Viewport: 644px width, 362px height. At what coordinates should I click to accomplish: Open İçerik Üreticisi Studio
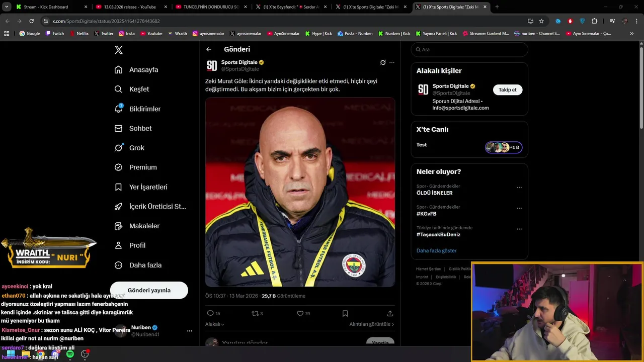(150, 206)
